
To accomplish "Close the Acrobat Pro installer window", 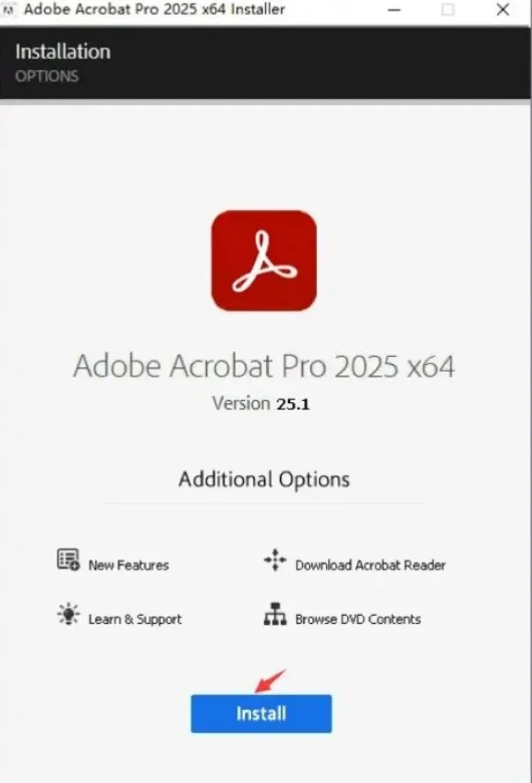I will tap(503, 9).
